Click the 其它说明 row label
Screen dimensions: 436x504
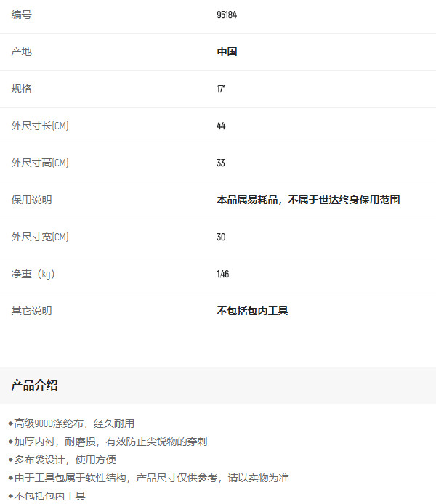31,312
